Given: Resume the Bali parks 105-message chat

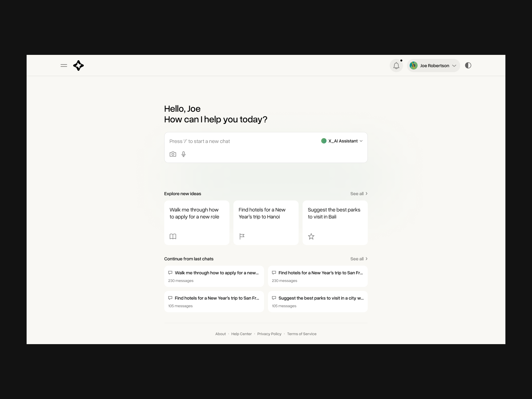Looking at the screenshot, I should 318,301.
